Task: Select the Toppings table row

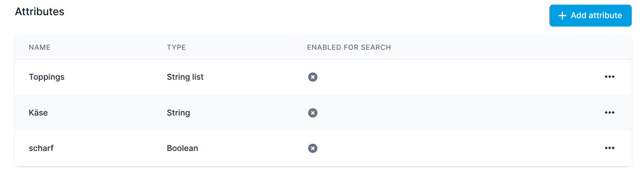Action: click(323, 77)
